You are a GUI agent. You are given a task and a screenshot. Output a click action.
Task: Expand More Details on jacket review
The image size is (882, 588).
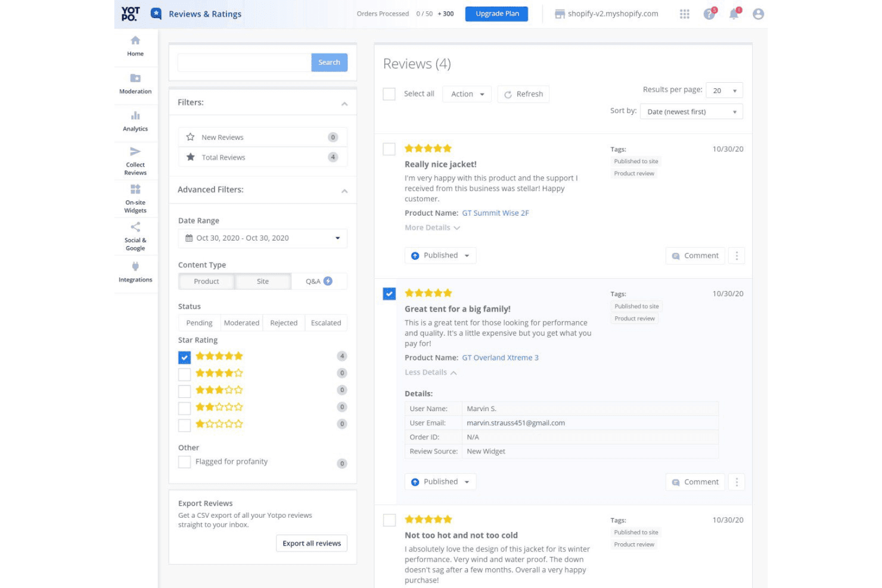432,228
